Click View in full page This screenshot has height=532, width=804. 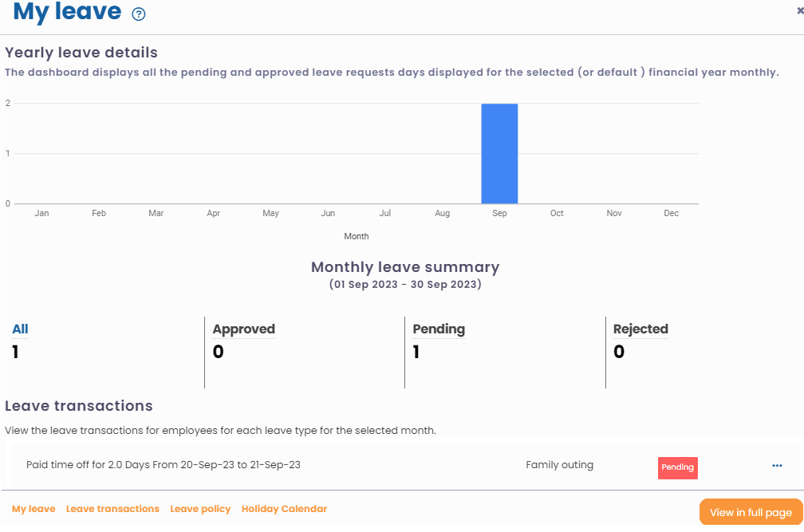pyautogui.click(x=751, y=511)
